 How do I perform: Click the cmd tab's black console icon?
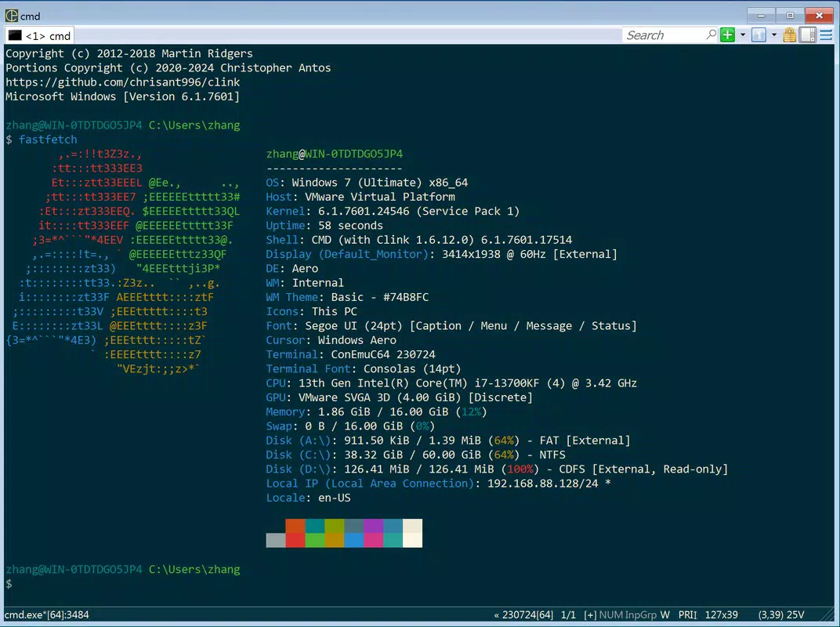click(15, 35)
